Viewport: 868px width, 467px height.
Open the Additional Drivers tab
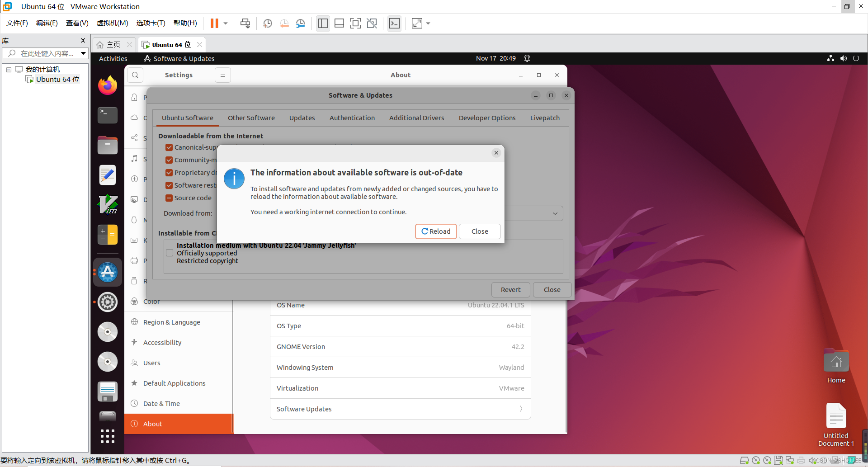coord(417,118)
